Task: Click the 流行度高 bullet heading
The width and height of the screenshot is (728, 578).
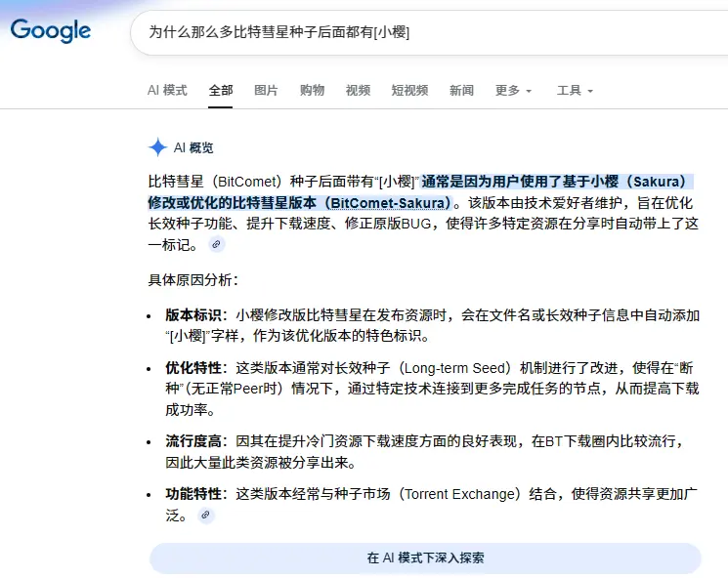Action: (193, 441)
